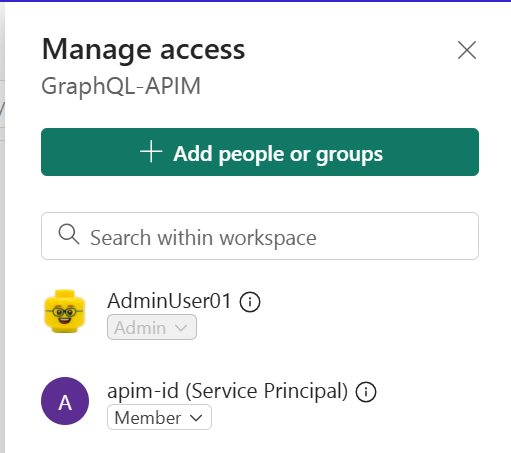Click the chevron beside Admin
511x453 pixels.
181,328
